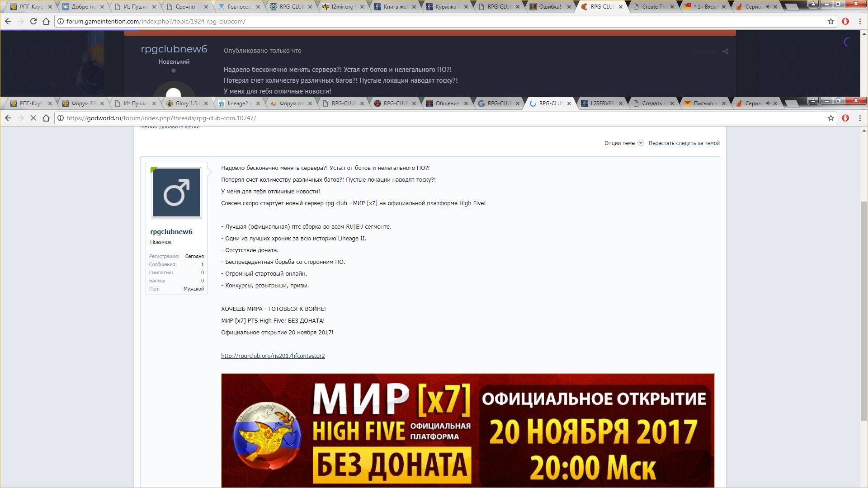The height and width of the screenshot is (488, 868).
Task: Open rpg-club.org/ns2017hfcontestpr2 link
Action: pos(273,356)
